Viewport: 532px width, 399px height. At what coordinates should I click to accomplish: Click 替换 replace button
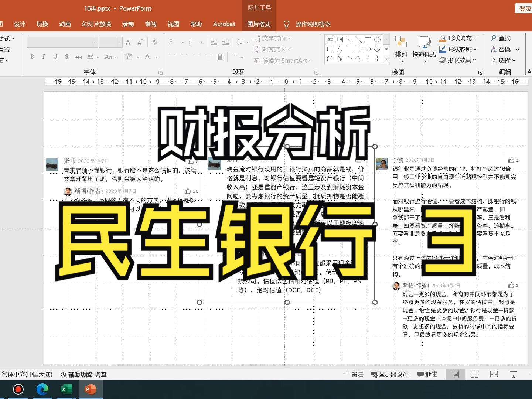(501, 49)
